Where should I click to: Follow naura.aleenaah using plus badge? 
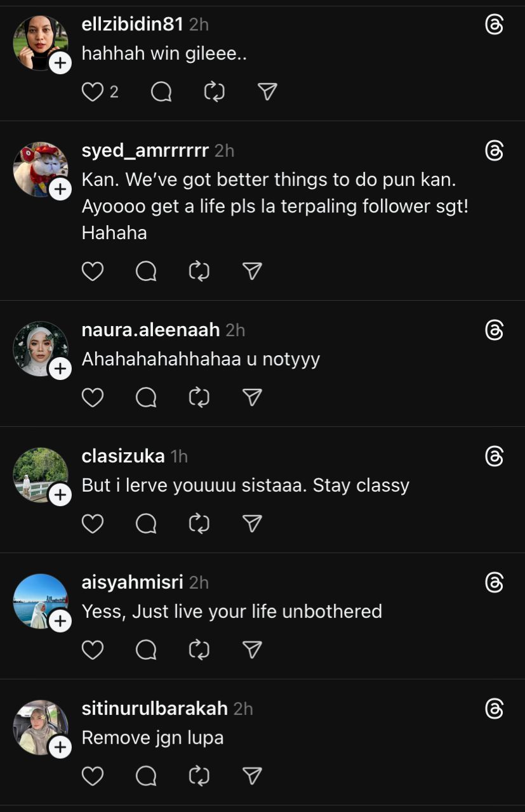pyautogui.click(x=60, y=369)
